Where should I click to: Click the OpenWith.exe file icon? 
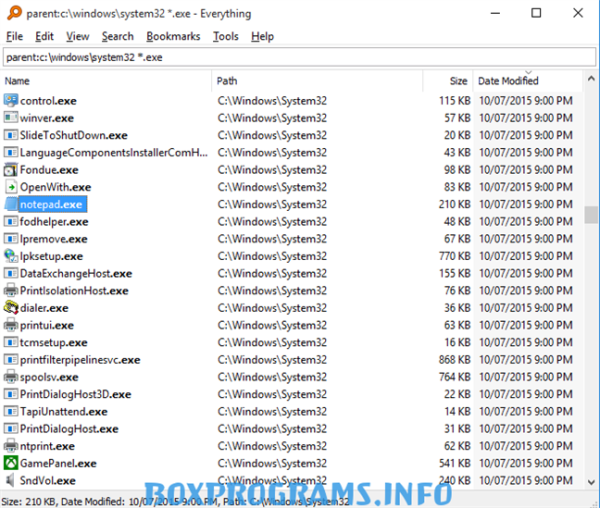pyautogui.click(x=11, y=187)
